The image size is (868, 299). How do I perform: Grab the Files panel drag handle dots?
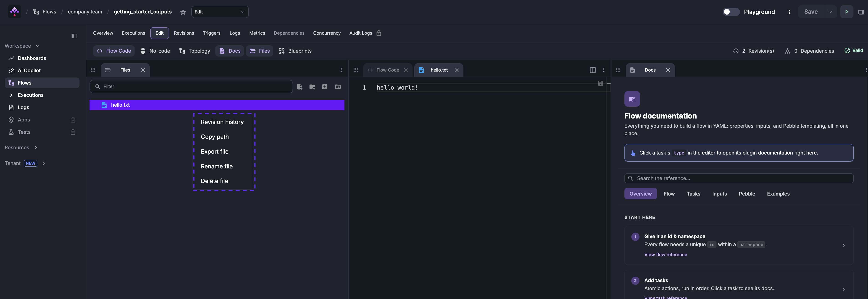click(x=93, y=70)
